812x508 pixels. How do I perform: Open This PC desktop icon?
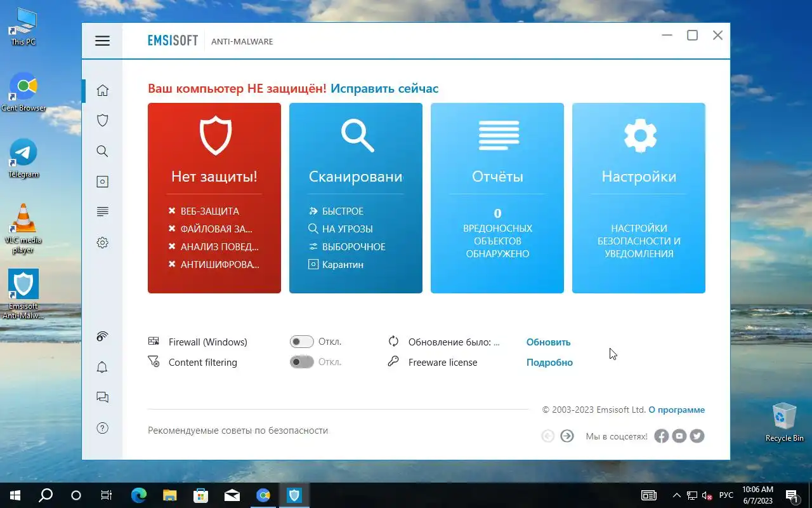point(23,27)
